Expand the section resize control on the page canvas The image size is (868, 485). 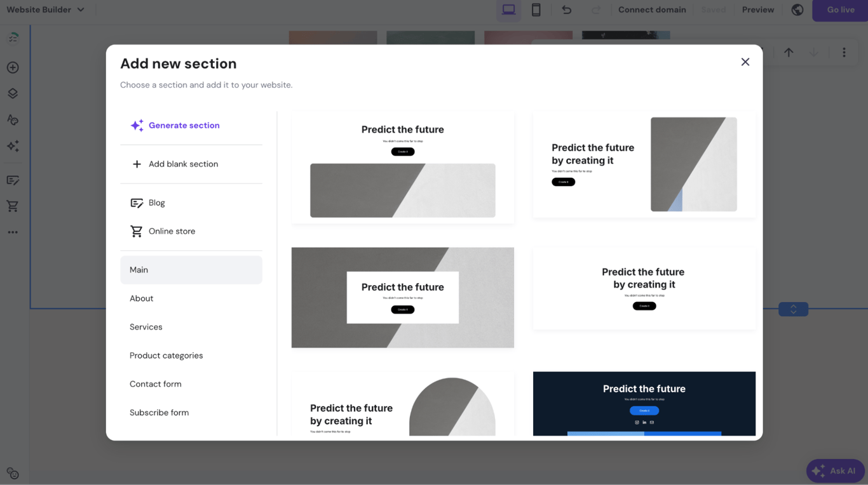(x=792, y=309)
